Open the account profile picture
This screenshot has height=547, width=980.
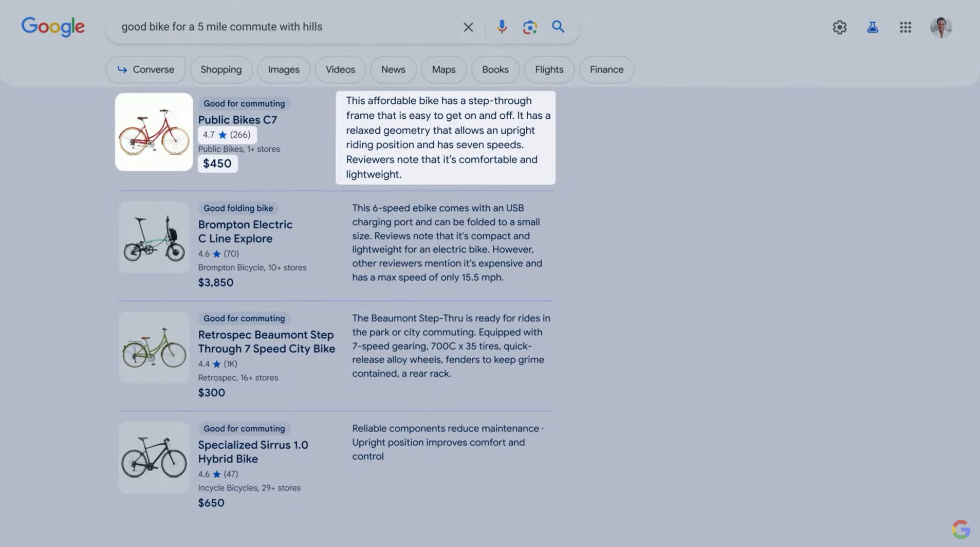(x=940, y=27)
